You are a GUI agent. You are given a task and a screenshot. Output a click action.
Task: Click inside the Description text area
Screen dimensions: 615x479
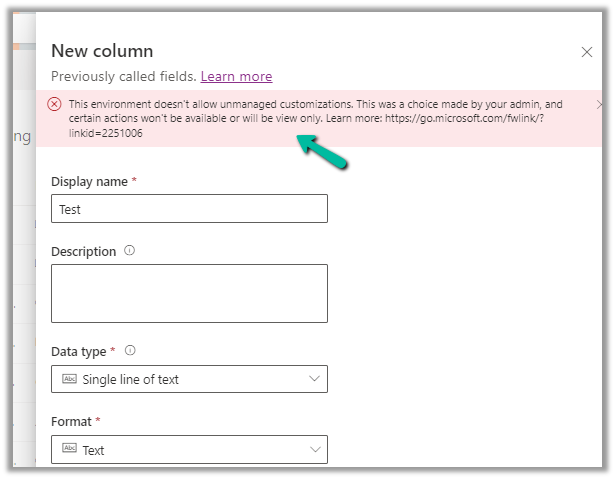(189, 293)
